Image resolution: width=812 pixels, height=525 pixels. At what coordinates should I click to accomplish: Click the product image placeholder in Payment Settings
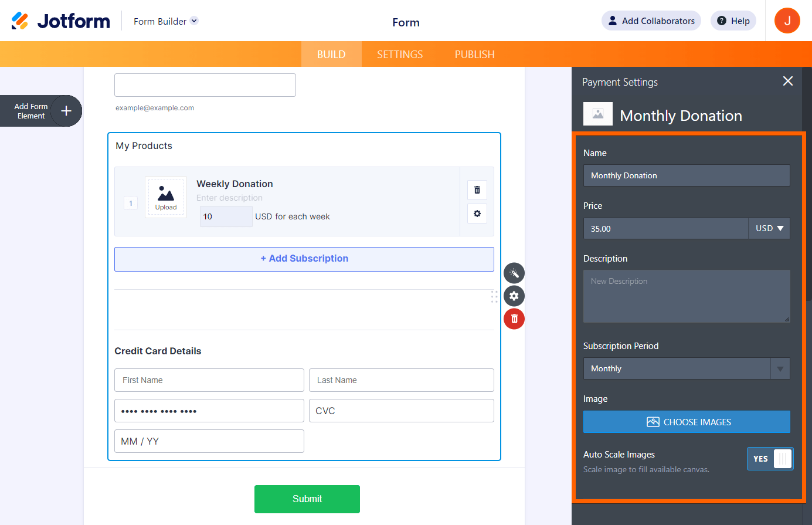(x=598, y=114)
